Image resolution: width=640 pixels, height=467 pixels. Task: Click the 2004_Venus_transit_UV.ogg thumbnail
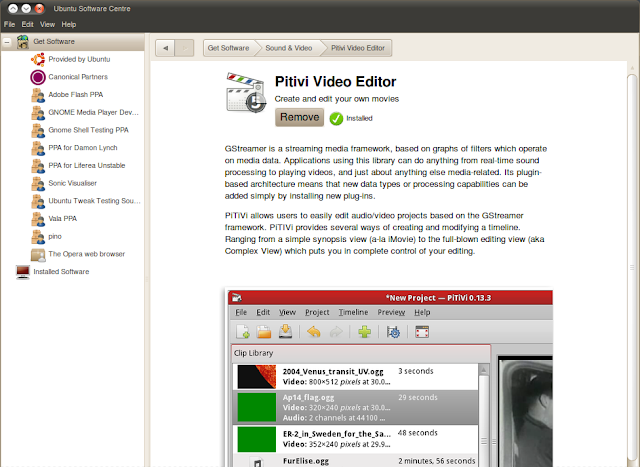click(257, 377)
